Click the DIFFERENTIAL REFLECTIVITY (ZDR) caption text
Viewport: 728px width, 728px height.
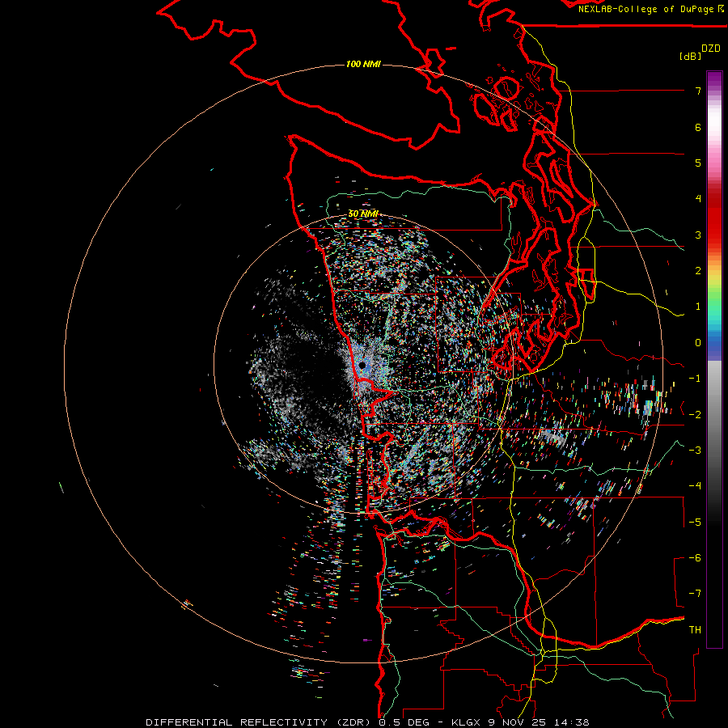click(260, 722)
